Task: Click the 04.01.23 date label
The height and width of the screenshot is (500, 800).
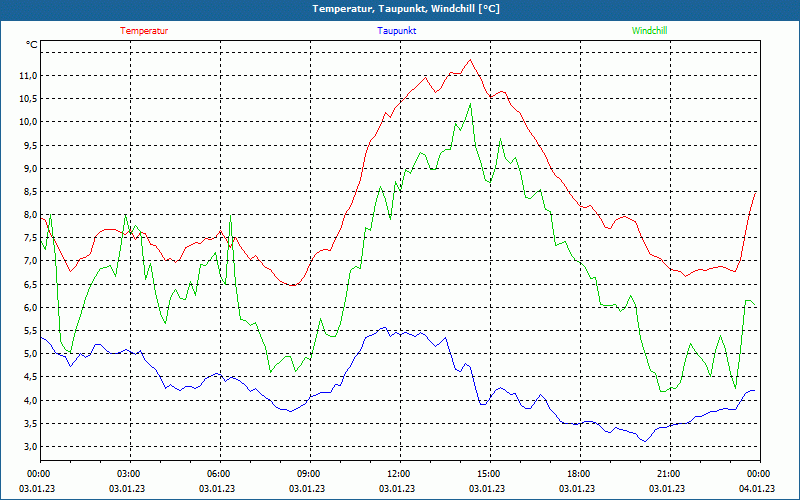Action: click(x=757, y=488)
